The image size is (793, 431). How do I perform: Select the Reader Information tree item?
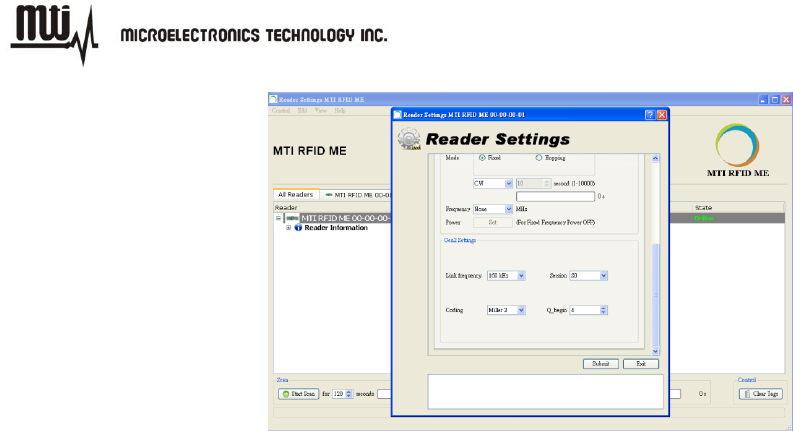pyautogui.click(x=336, y=228)
